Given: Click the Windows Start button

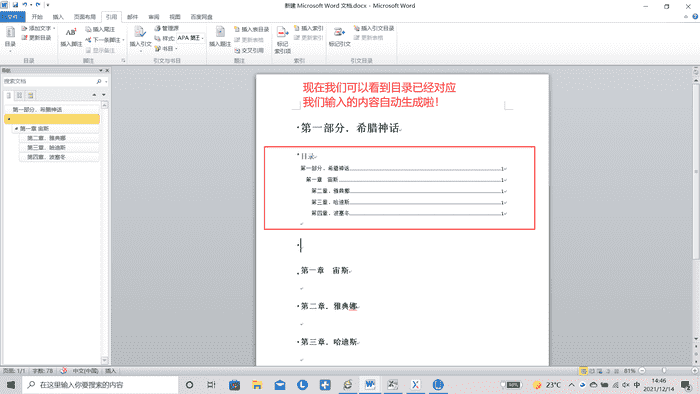Looking at the screenshot, I should 11,385.
